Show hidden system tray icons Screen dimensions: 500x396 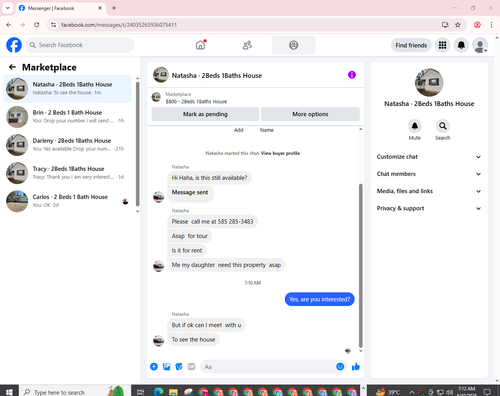pyautogui.click(x=412, y=392)
